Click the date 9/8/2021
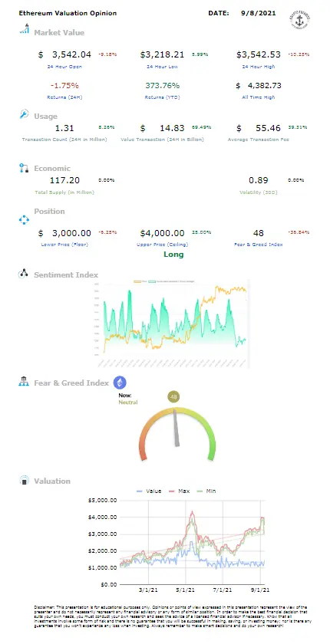 (x=259, y=13)
